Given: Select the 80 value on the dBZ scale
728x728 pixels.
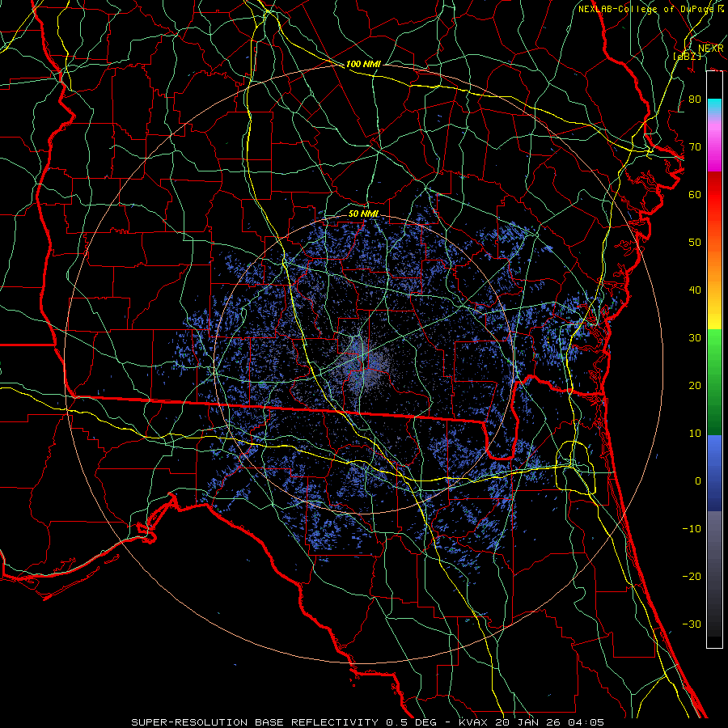Looking at the screenshot, I should pos(695,99).
